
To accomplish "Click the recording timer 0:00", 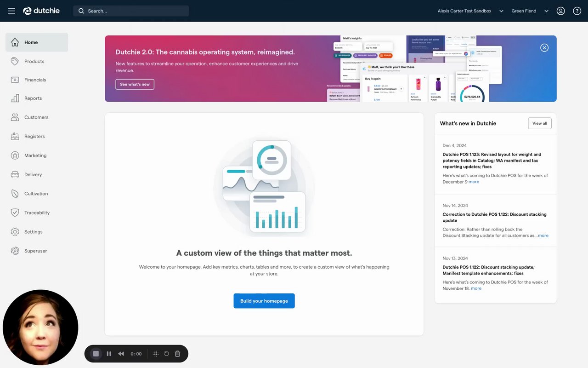I will [136, 354].
